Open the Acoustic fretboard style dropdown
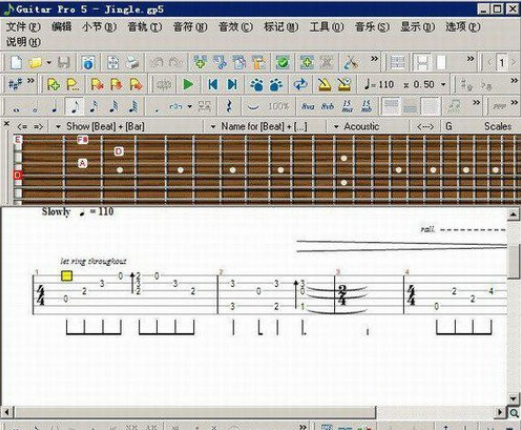521x430 pixels. click(x=357, y=127)
